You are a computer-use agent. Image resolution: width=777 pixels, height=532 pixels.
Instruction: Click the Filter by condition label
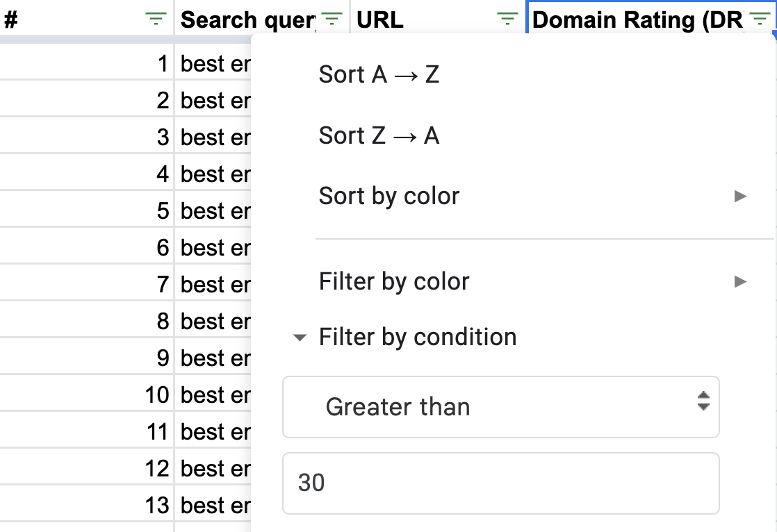(x=417, y=338)
